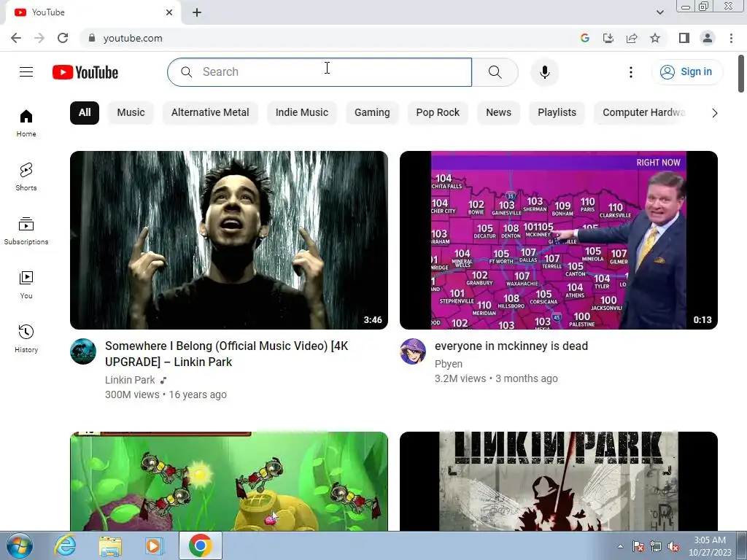Click the page vertical scrollbar
This screenshot has height=560, width=747.
(741, 74)
